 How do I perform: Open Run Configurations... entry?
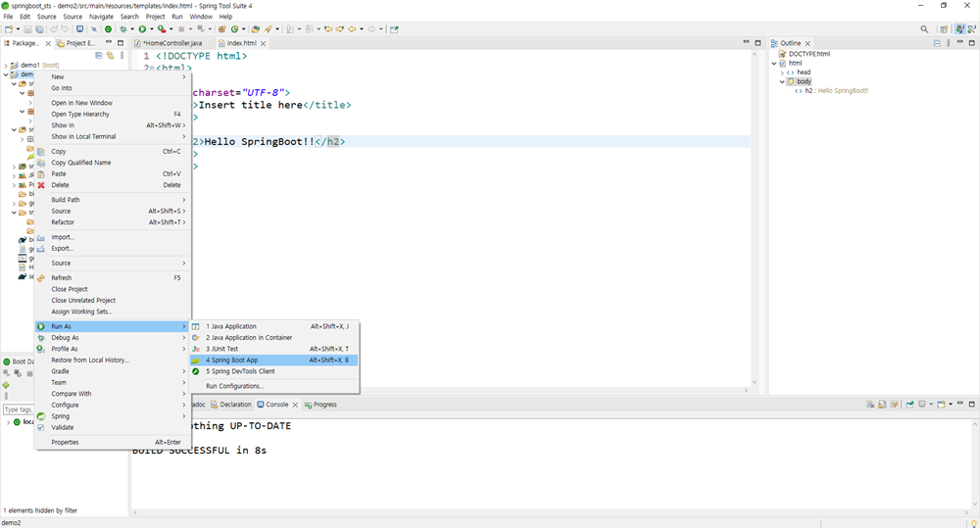274,386
